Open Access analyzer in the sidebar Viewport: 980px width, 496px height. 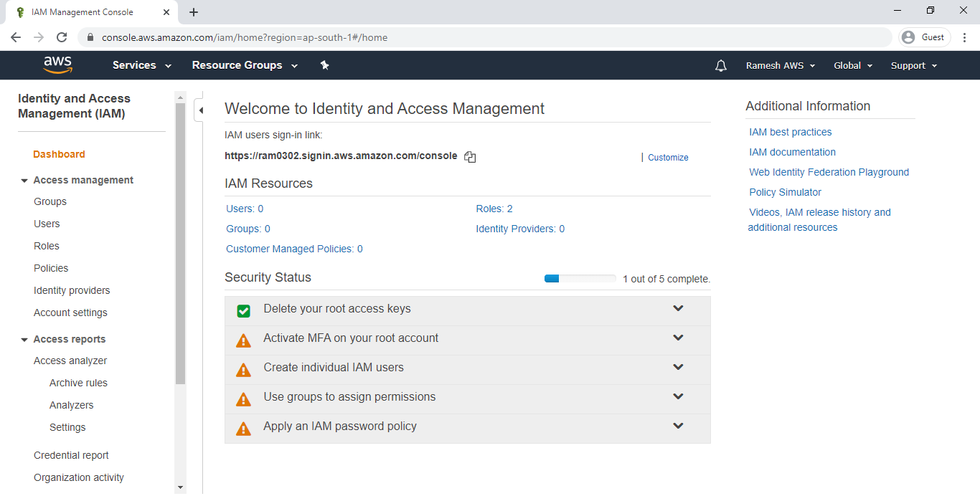70,361
